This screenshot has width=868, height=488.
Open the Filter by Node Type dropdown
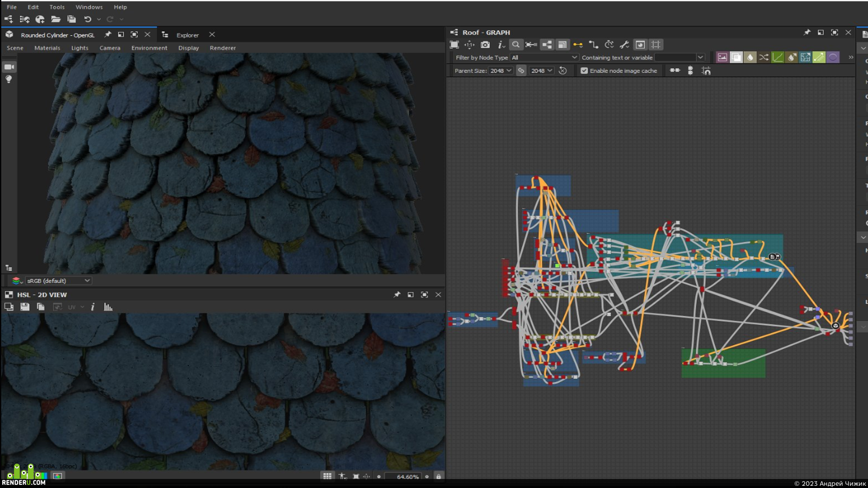point(544,57)
